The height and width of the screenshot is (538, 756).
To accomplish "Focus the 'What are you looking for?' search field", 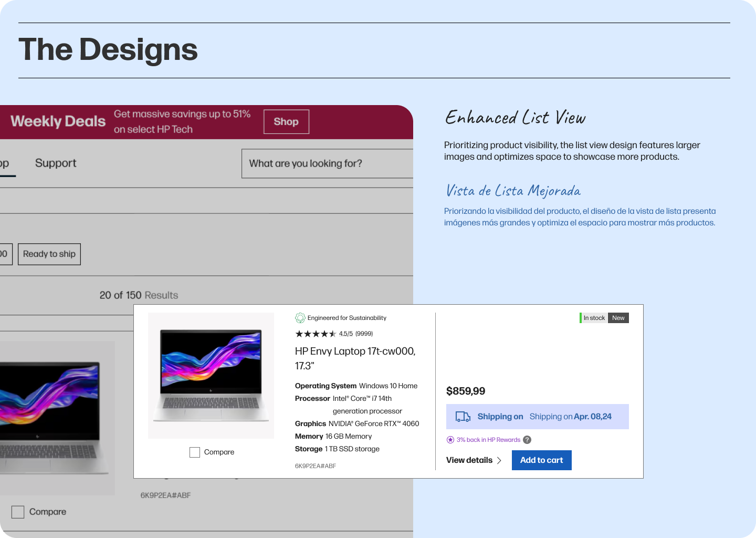I will 327,163.
